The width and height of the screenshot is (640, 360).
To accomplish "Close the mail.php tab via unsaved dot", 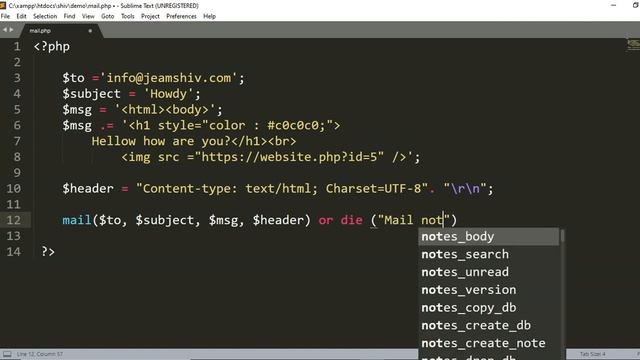I will click(90, 31).
